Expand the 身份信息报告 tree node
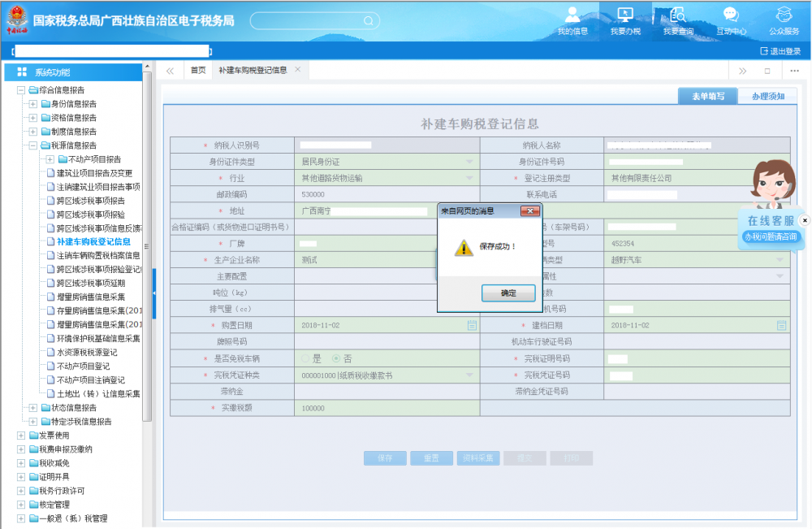Screen dimensions: 812x529 click(32, 104)
